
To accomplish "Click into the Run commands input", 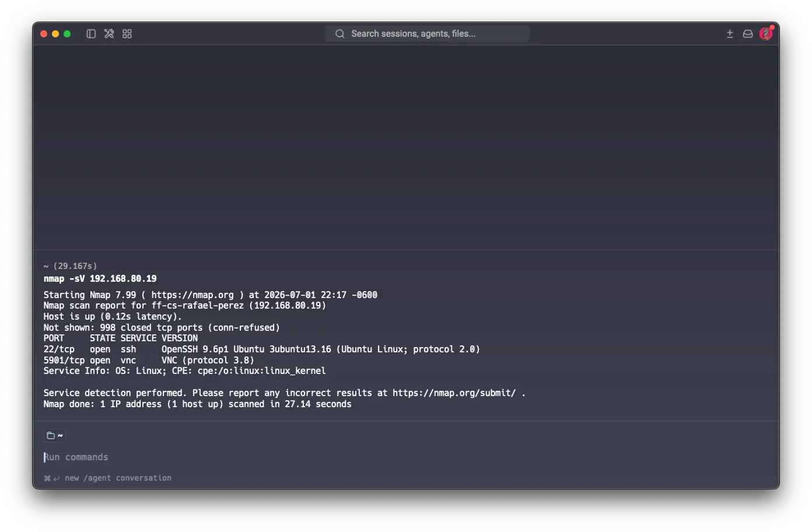I will click(x=405, y=457).
